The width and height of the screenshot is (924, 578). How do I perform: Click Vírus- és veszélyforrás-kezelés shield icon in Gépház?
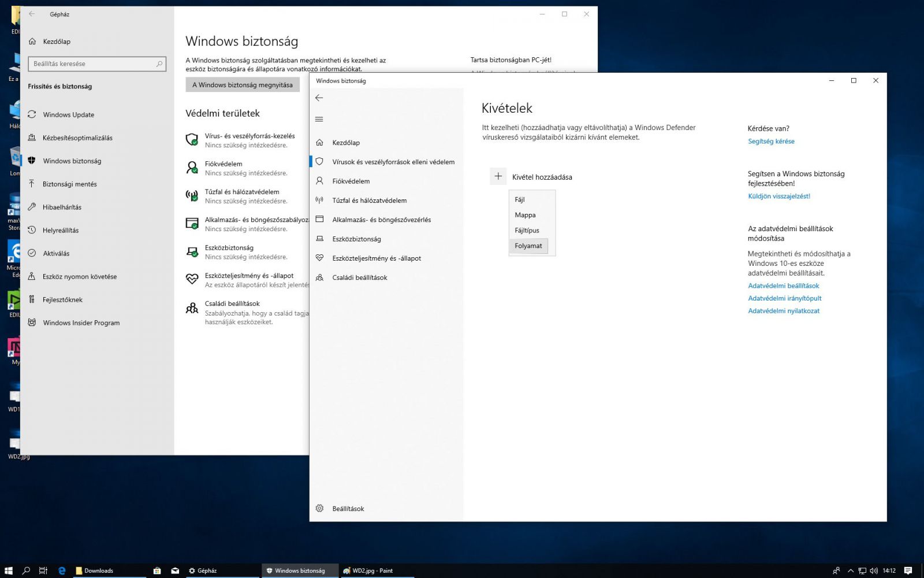tap(192, 140)
